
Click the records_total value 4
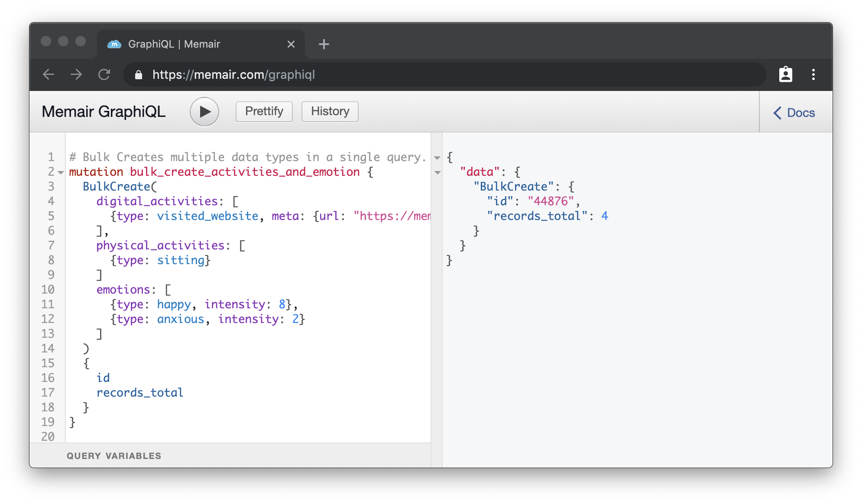[x=605, y=216]
